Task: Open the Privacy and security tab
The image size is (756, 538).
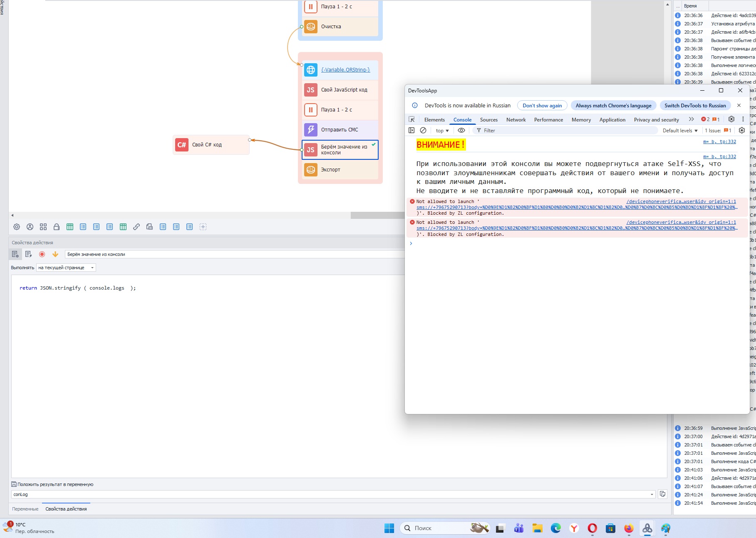Action: [x=657, y=120]
